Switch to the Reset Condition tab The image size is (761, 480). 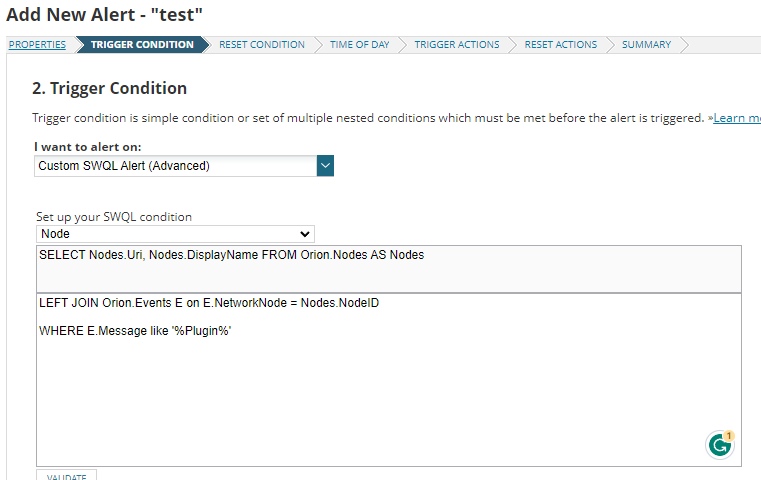261,45
